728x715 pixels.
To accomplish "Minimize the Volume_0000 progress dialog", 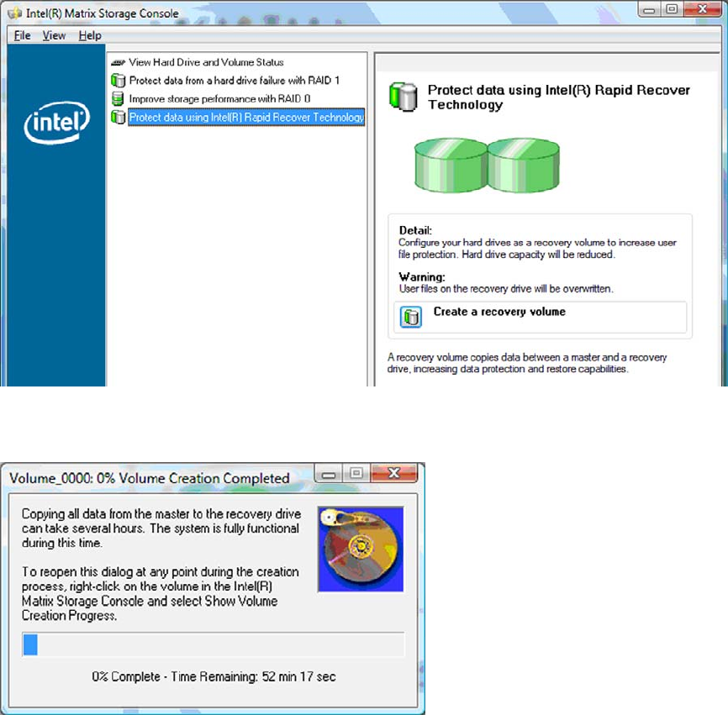I will tap(329, 474).
